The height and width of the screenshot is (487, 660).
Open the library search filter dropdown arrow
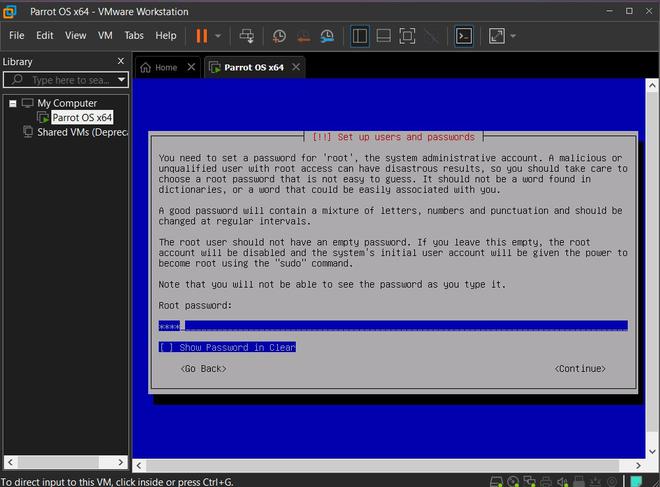[122, 80]
